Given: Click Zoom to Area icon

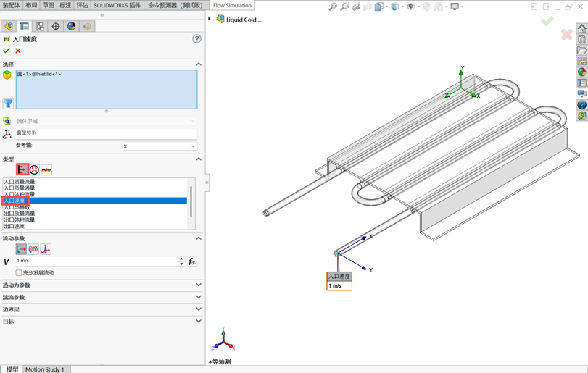Looking at the screenshot, I should tap(344, 7).
